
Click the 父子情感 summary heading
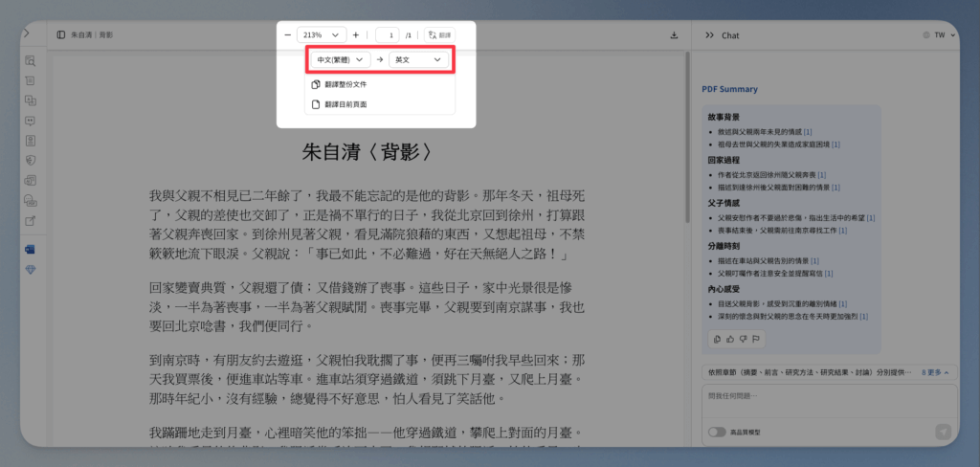724,203
